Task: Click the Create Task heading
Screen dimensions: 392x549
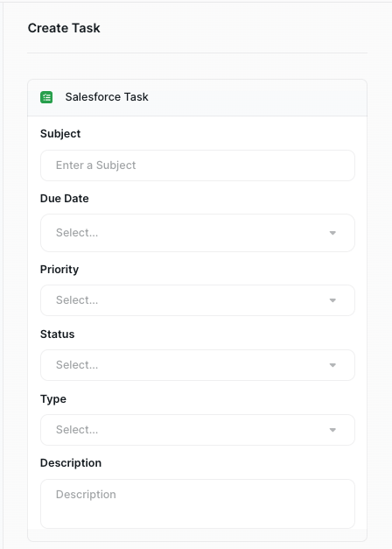Action: click(64, 28)
